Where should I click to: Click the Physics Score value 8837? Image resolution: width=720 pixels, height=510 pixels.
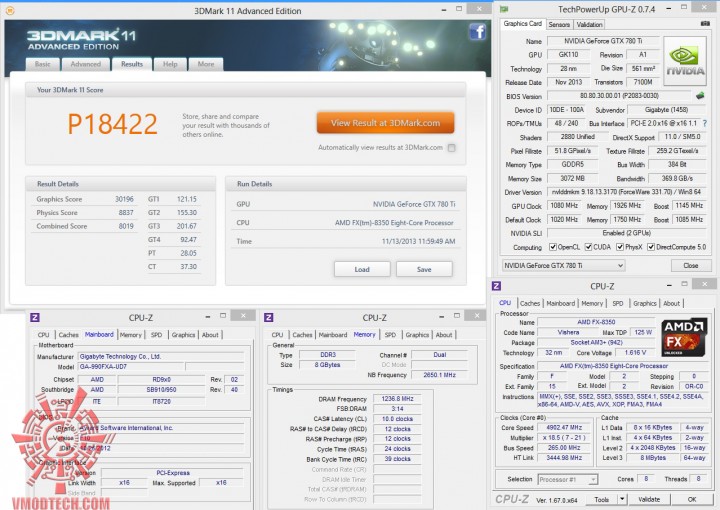click(x=126, y=213)
